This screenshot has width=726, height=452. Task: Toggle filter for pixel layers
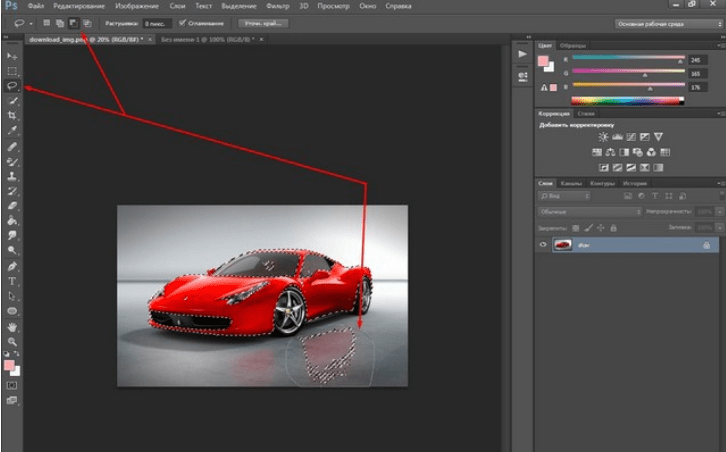(x=628, y=196)
